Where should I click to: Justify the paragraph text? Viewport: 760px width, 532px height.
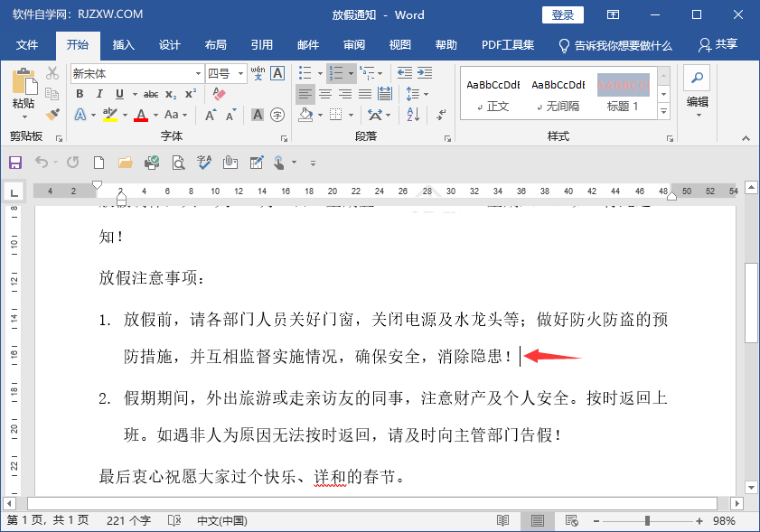[365, 94]
